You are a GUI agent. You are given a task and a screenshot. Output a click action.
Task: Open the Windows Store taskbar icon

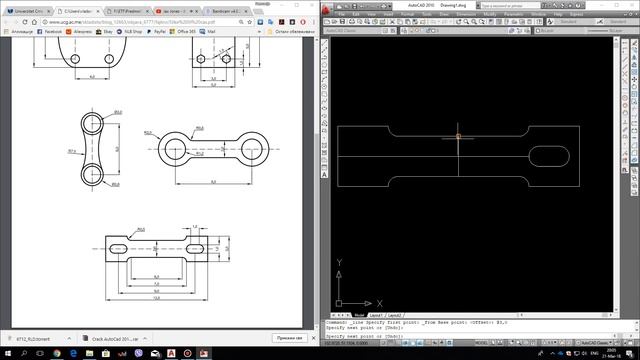tap(106, 353)
